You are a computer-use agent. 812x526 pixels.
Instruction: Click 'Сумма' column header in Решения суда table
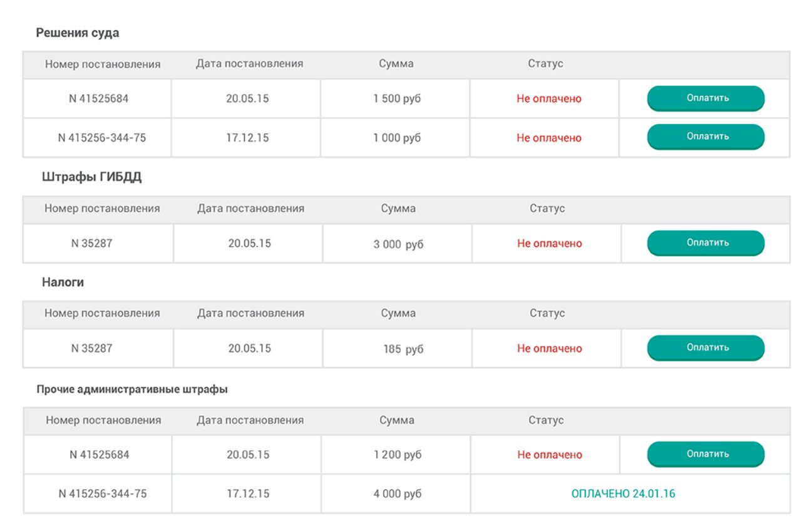coord(396,64)
